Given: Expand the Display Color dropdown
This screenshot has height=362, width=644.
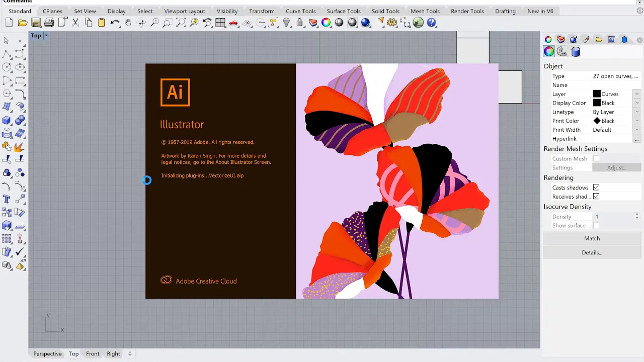Looking at the screenshot, I should (637, 103).
